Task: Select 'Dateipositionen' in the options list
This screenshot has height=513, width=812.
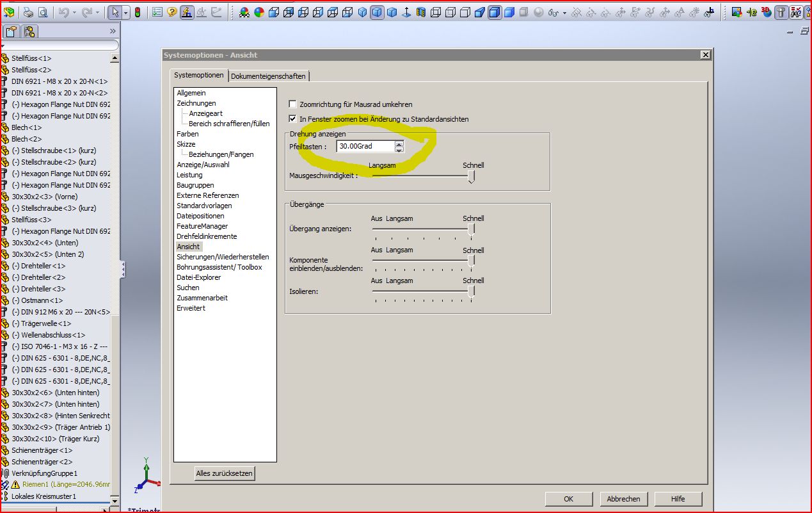Action: (200, 216)
